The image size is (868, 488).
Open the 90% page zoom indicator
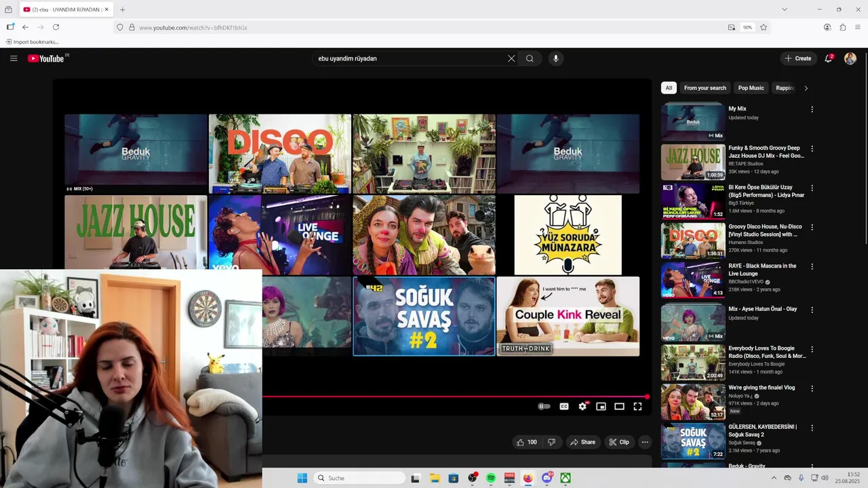(x=747, y=27)
